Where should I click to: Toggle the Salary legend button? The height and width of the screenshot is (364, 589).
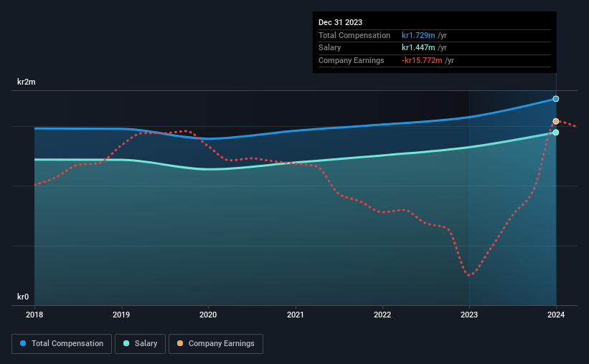coord(140,344)
